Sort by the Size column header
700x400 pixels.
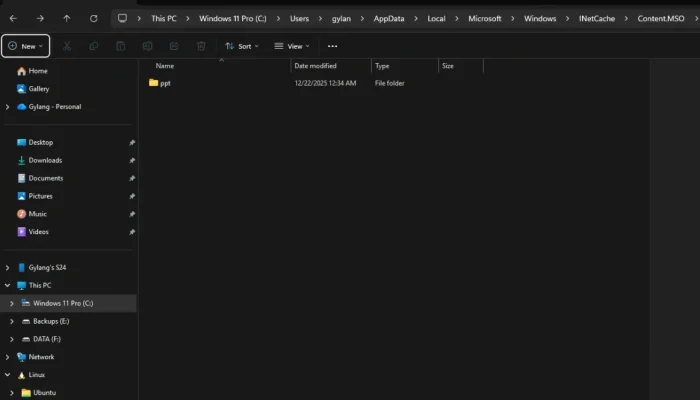[x=448, y=66]
